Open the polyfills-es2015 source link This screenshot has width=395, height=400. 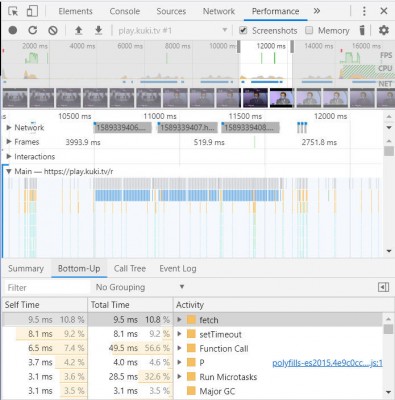point(327,363)
